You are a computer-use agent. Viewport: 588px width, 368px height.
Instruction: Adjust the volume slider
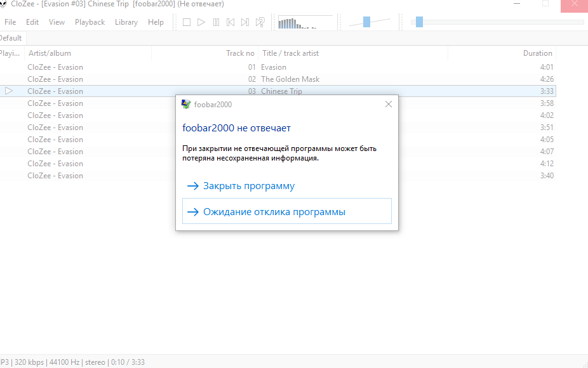point(368,22)
